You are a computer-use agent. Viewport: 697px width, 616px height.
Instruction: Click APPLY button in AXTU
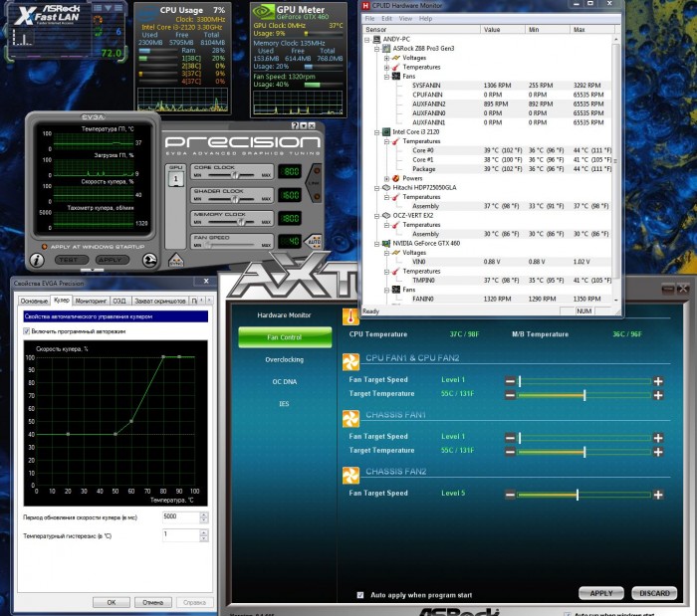tap(601, 593)
